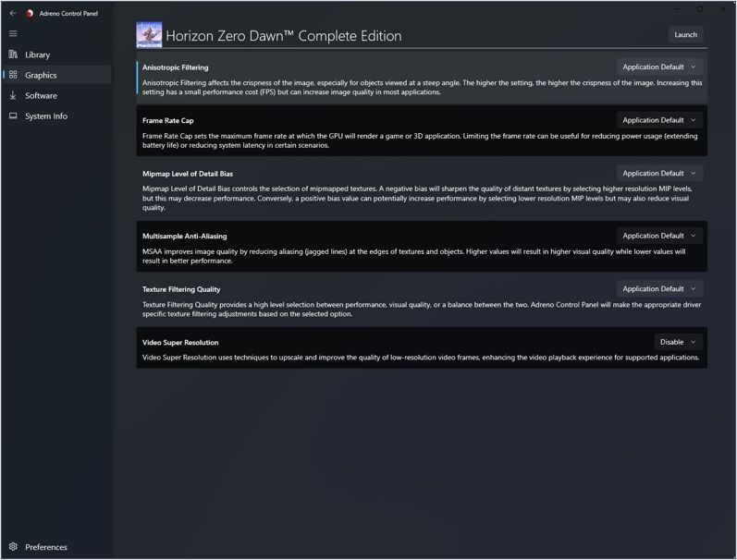Click the Multisample Anti-Aliasing heading
Image resolution: width=737 pixels, height=560 pixels.
click(184, 236)
